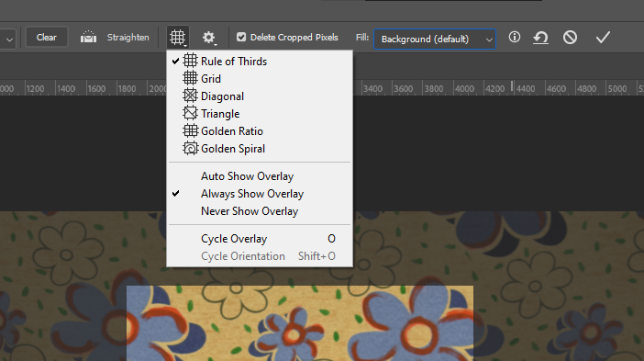Image resolution: width=644 pixels, height=361 pixels.
Task: Click Cycle Overlay menu entry
Action: 260,239
